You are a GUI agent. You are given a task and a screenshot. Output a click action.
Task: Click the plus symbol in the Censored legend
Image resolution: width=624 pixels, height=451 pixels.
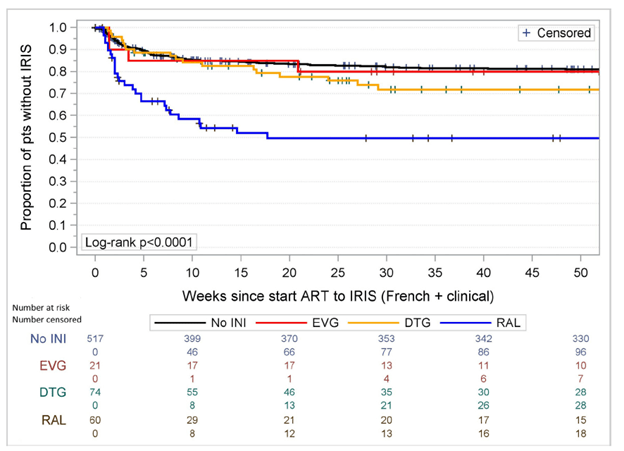pos(527,33)
